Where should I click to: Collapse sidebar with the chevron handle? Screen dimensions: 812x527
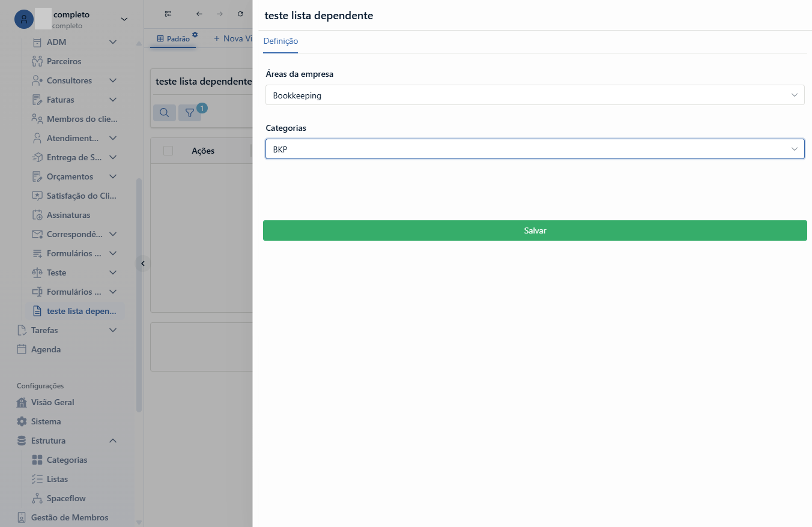coord(143,263)
